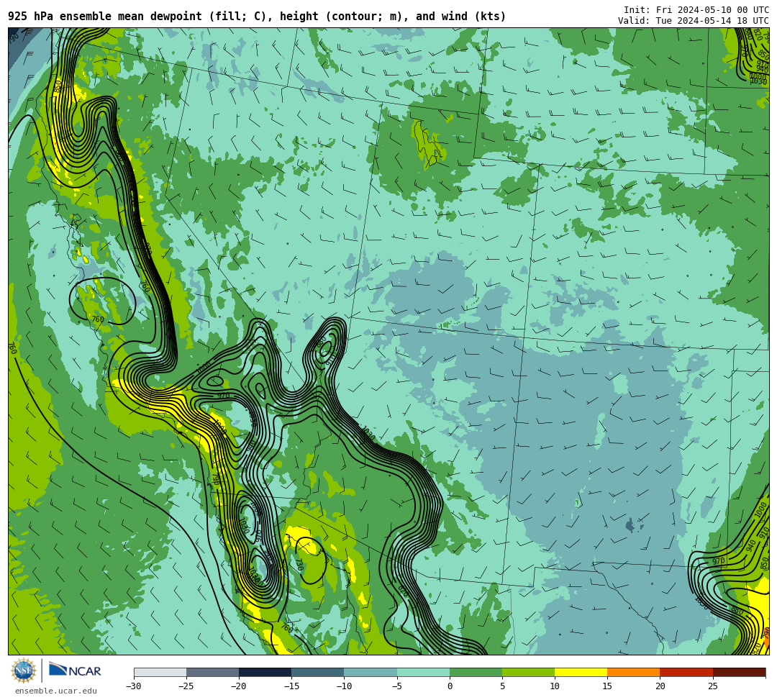The width and height of the screenshot is (777, 700).
Task: Click the colorbar tick label "25"
Action: click(713, 686)
